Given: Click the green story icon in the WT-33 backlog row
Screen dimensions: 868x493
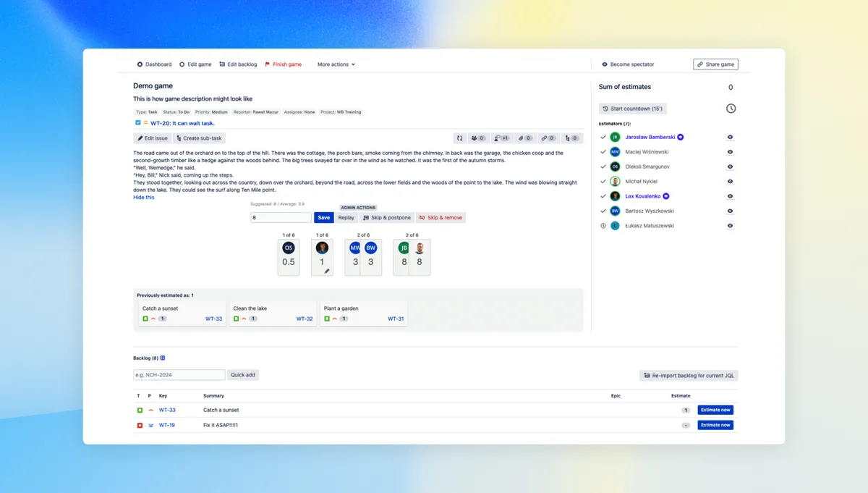Looking at the screenshot, I should point(140,410).
